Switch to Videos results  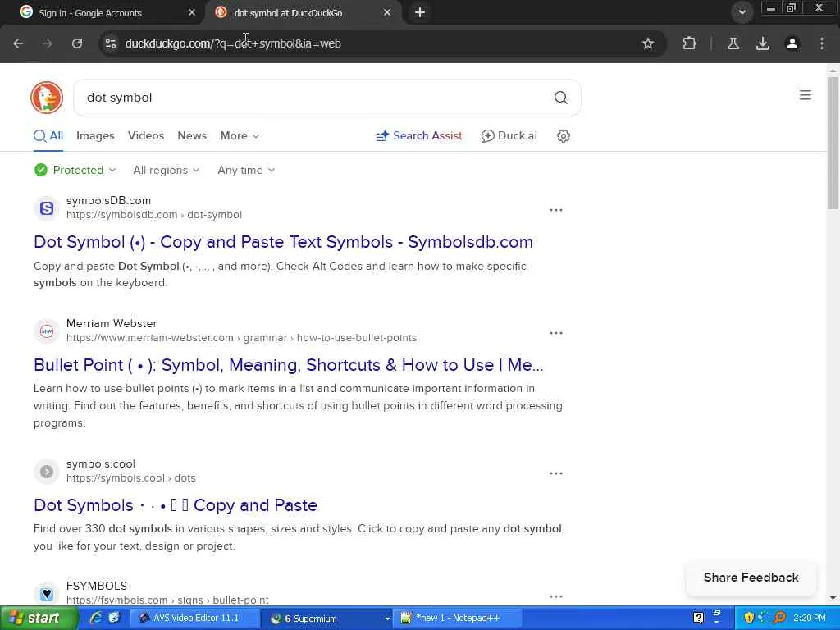146,136
